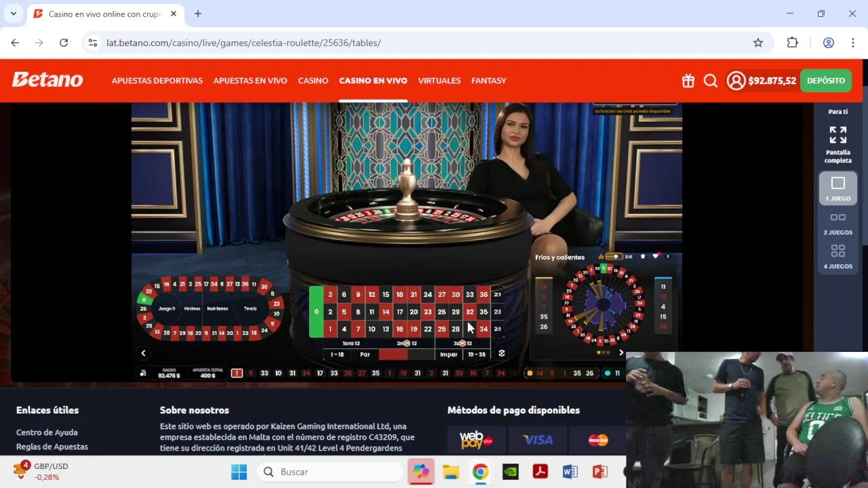868x488 pixels.
Task: Adjust the spin-count slider near 500
Action: [x=614, y=256]
